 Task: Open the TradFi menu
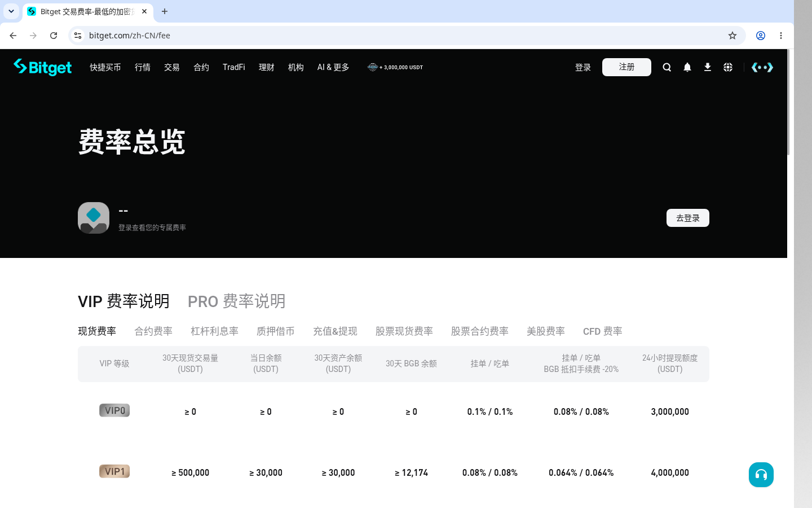coord(234,67)
